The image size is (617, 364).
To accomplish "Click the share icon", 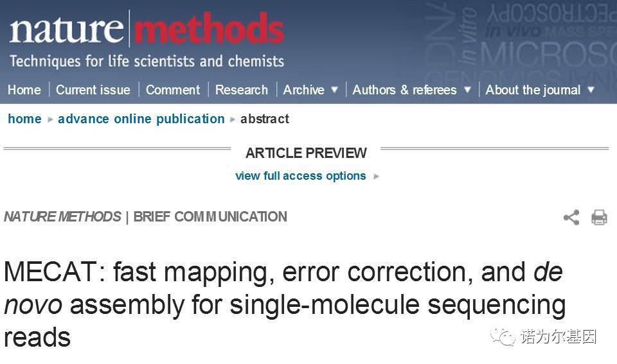I will coord(571,217).
